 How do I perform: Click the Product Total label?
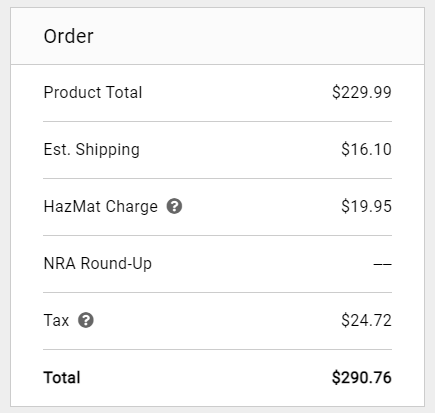pyautogui.click(x=93, y=92)
